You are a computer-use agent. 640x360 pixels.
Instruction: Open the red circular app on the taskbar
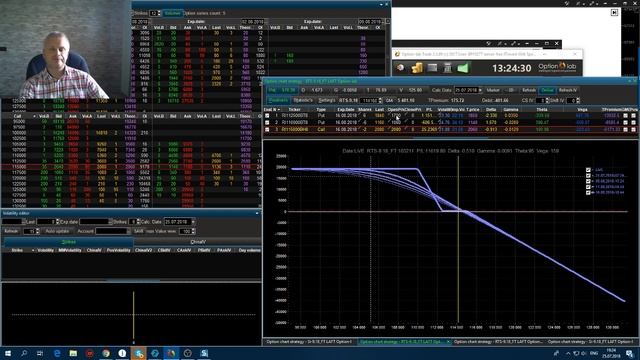[x=89, y=353]
